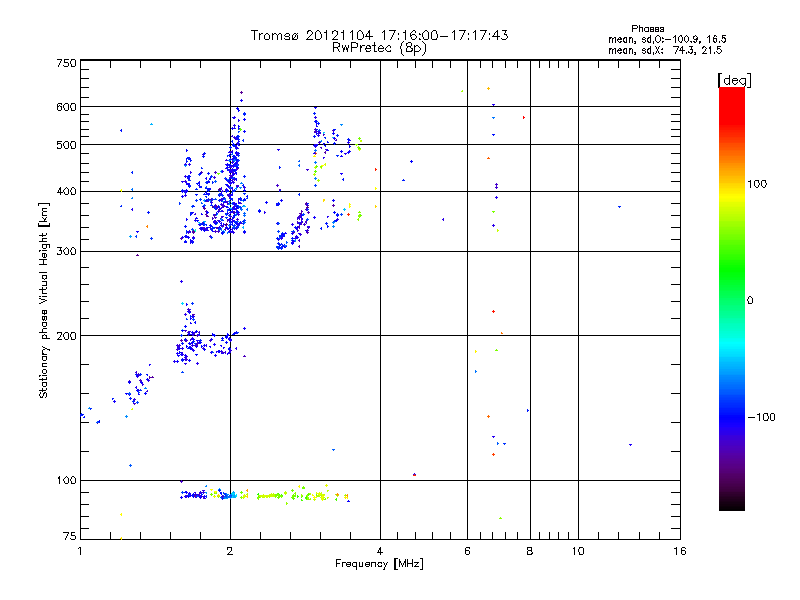This screenshot has height=600, width=800.
Task: Click the y-axis tick label "75"
Action: pos(70,536)
